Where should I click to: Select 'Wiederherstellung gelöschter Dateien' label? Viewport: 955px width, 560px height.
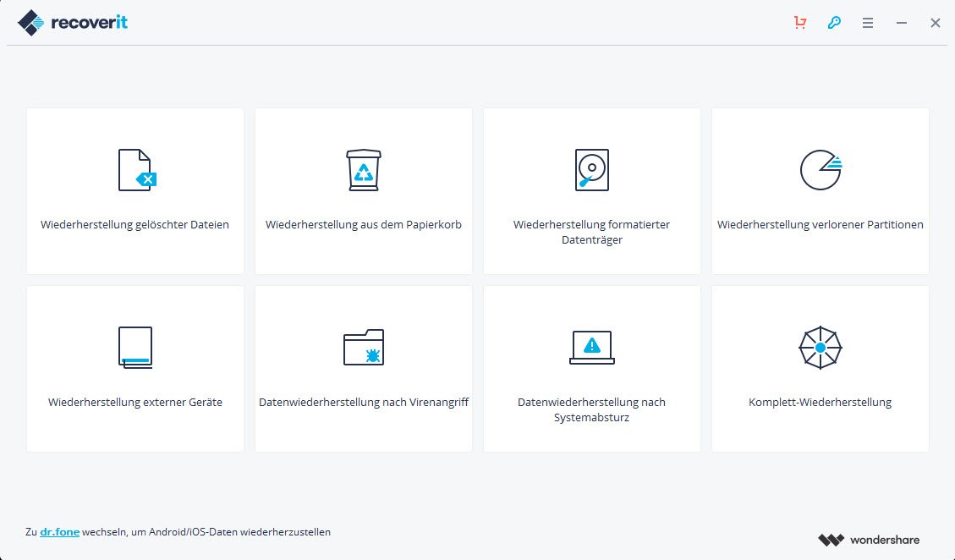134,224
